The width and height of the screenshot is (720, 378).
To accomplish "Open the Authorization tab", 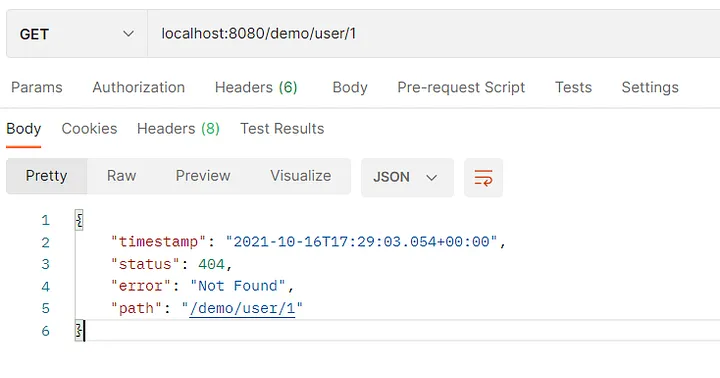I will [x=139, y=87].
